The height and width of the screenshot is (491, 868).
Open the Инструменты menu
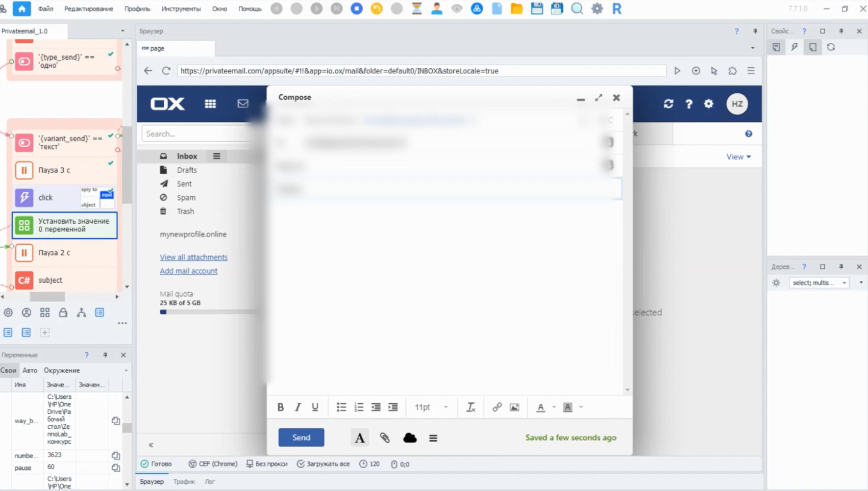tap(181, 9)
